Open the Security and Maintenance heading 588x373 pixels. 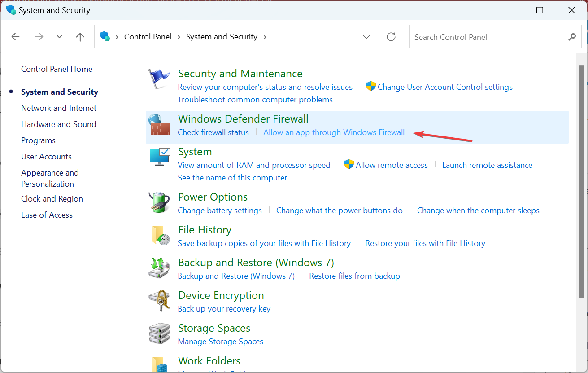pos(240,73)
